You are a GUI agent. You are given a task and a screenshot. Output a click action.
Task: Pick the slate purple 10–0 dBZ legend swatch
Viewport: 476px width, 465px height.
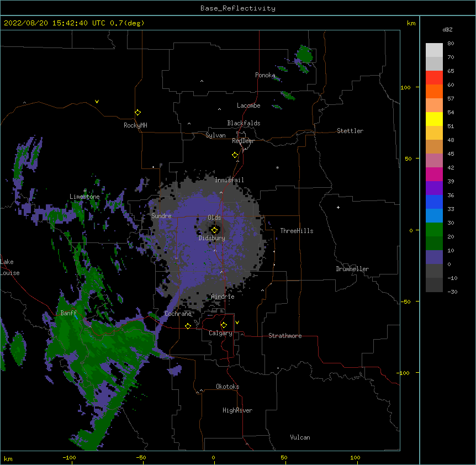tap(434, 257)
